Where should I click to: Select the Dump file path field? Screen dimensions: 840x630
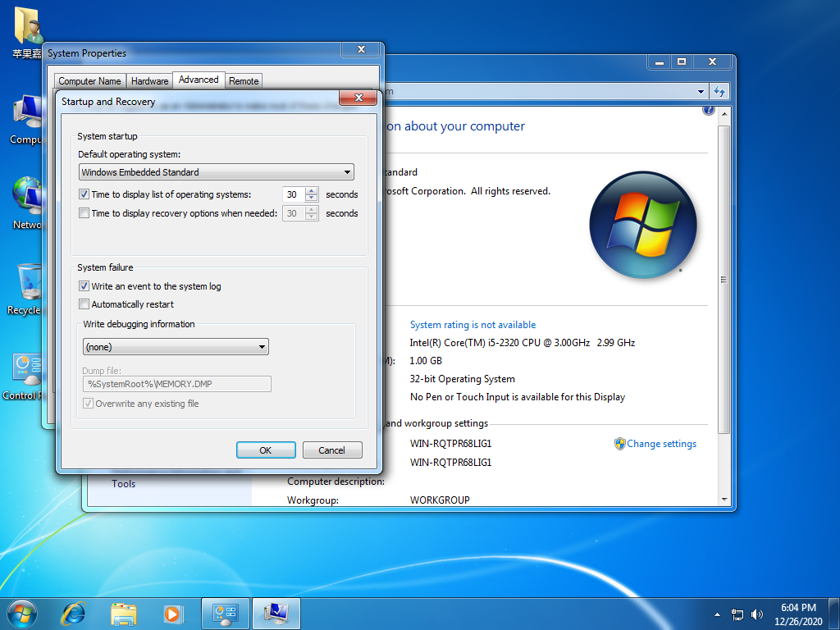coord(175,384)
